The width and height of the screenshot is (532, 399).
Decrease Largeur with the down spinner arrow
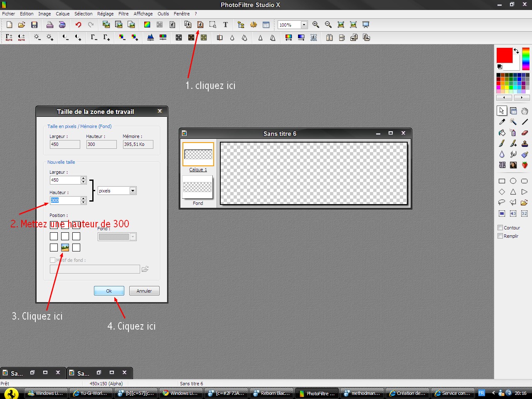83,182
